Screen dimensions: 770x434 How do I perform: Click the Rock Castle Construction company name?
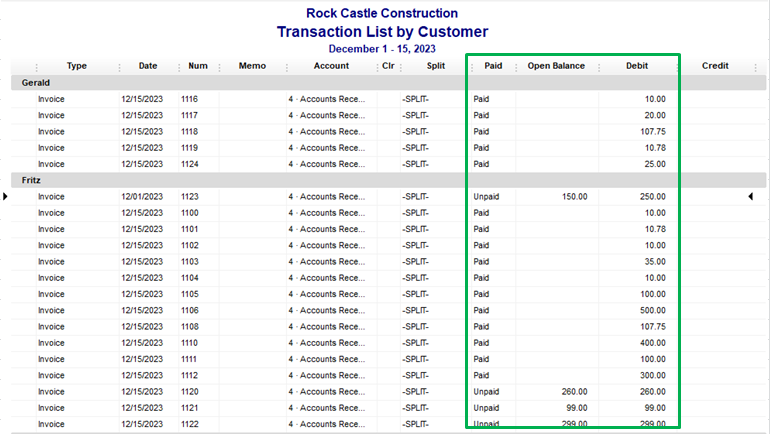coord(382,13)
